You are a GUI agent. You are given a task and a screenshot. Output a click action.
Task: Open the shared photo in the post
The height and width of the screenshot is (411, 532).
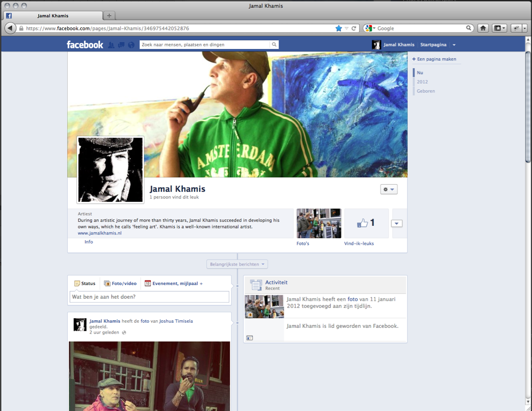[x=149, y=376]
